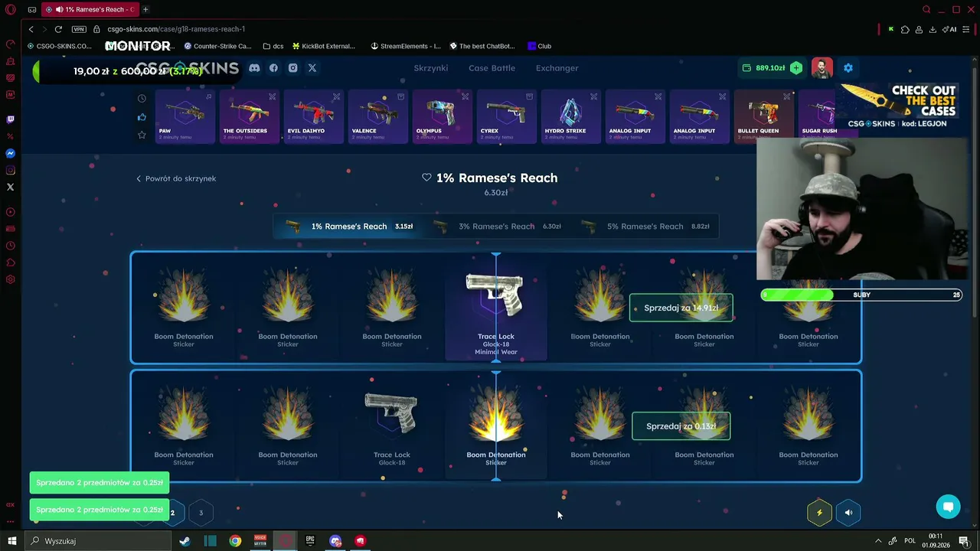View THE OUTSIDERS drop card
Viewport: 980px width, 551px height.
point(249,116)
